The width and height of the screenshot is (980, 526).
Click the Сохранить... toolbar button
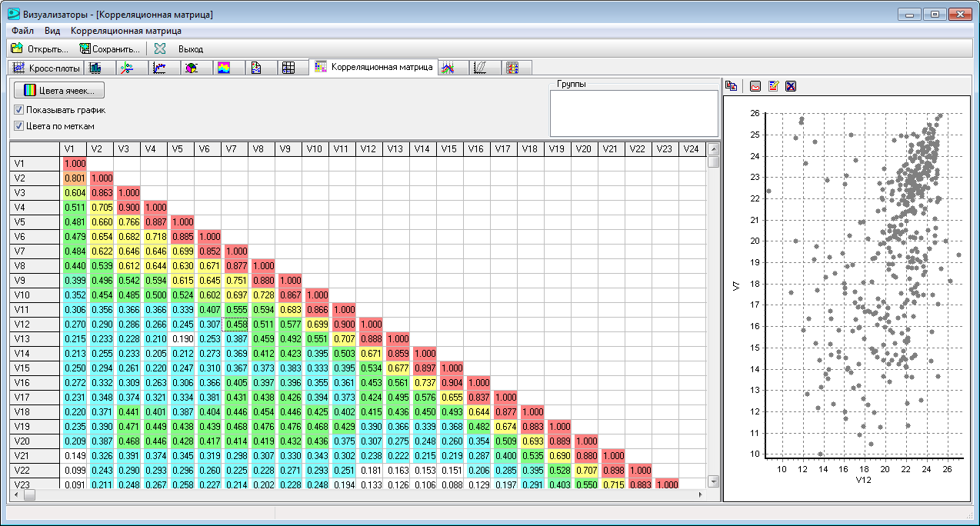click(x=111, y=48)
